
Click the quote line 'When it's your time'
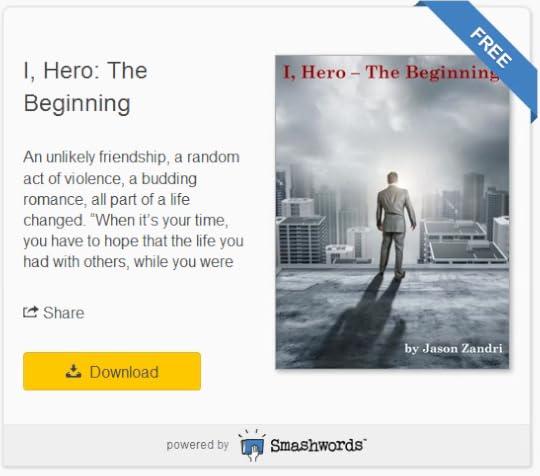coord(161,220)
